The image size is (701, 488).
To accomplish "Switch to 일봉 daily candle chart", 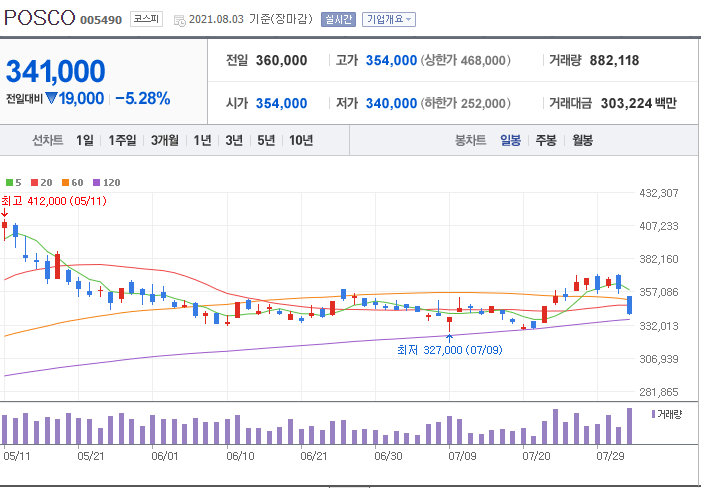I will click(510, 140).
